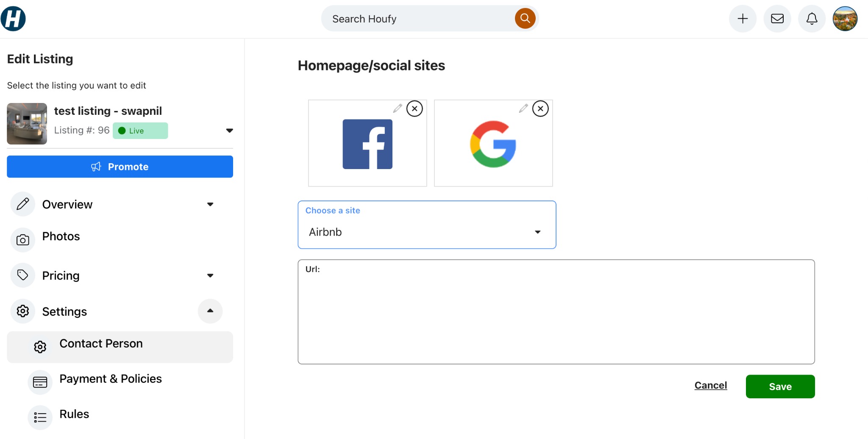
Task: Click the Cancel link
Action: [711, 385]
